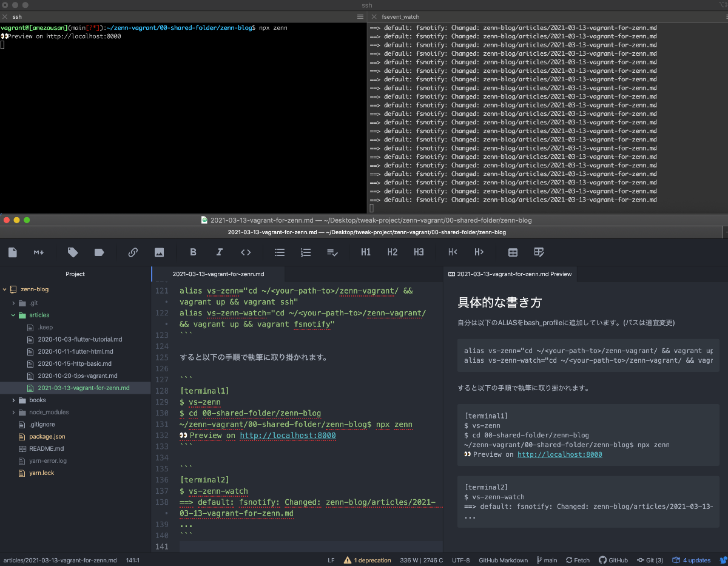
Task: Open the GitHub panel from the status bar
Action: tap(613, 560)
